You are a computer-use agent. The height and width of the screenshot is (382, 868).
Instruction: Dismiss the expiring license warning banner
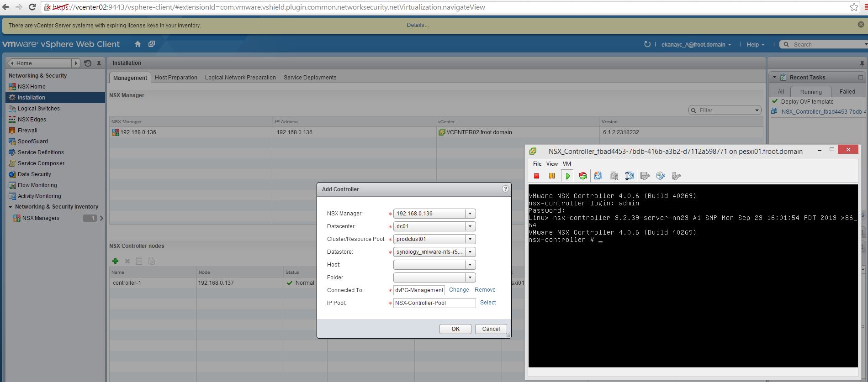click(x=861, y=25)
